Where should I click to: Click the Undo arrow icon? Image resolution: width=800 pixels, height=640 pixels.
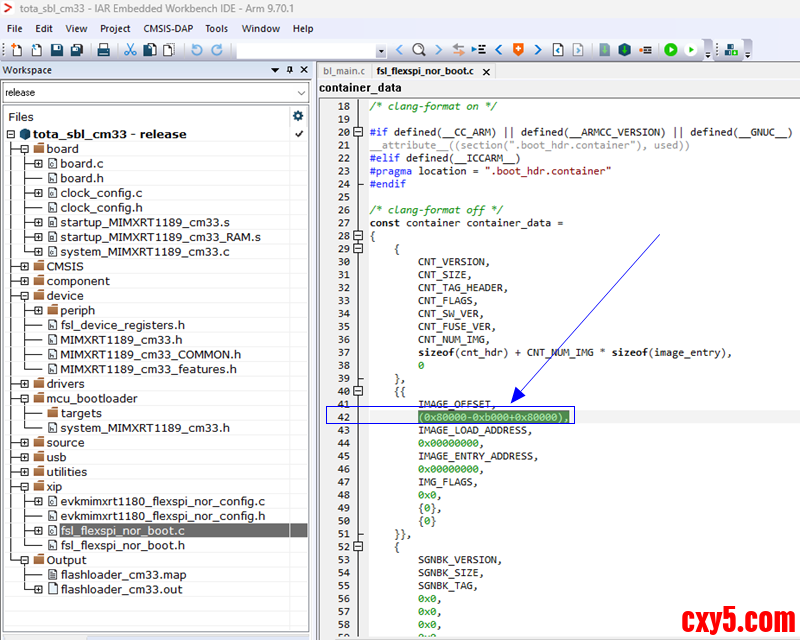click(x=196, y=50)
